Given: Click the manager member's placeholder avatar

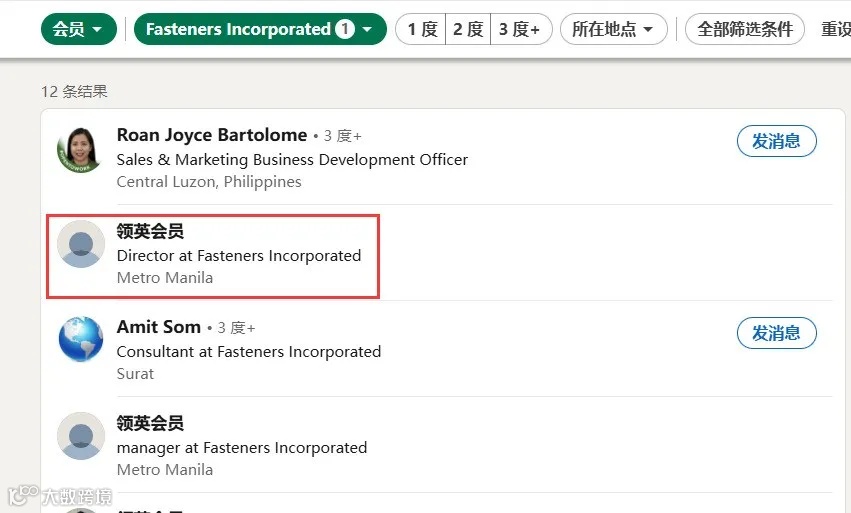Looking at the screenshot, I should 81,436.
